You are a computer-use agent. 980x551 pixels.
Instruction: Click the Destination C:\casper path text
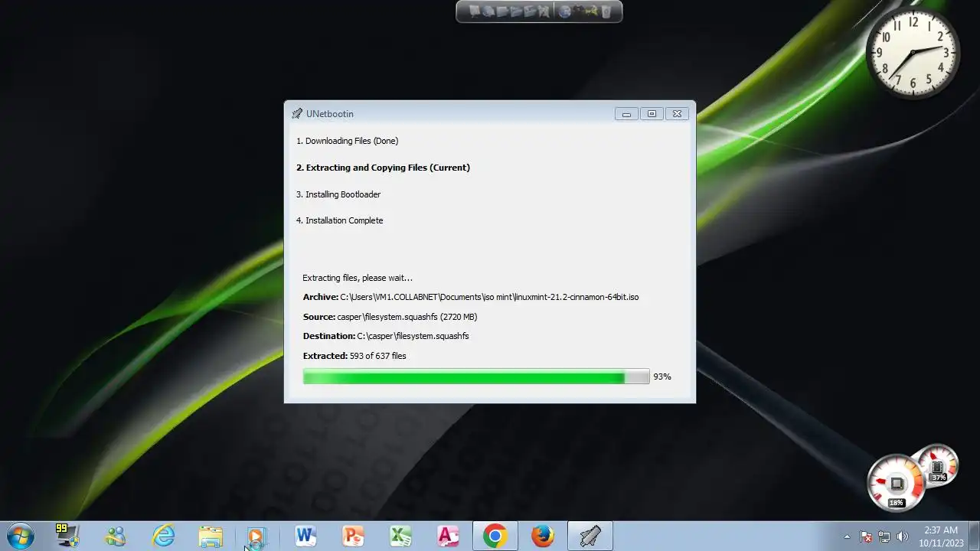click(x=386, y=336)
